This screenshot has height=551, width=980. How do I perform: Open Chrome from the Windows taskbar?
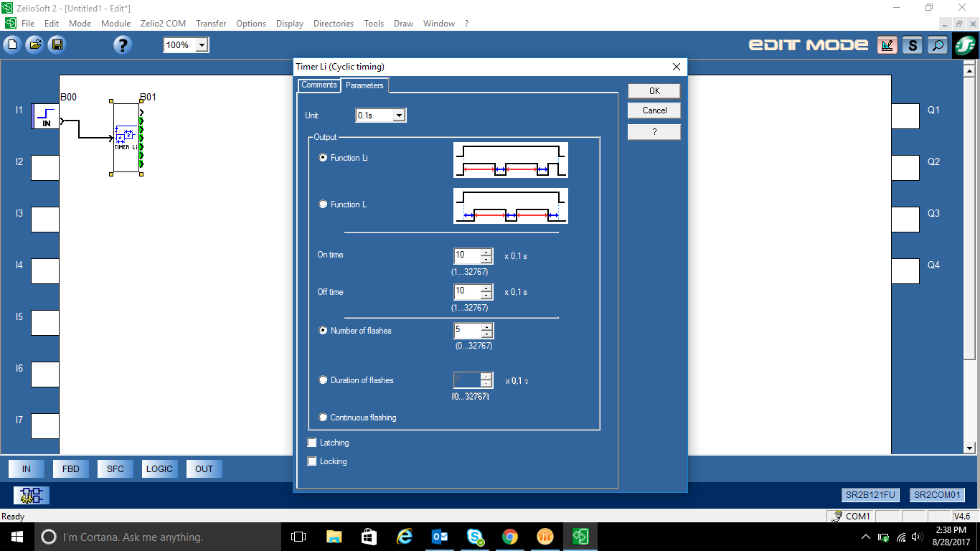(510, 537)
